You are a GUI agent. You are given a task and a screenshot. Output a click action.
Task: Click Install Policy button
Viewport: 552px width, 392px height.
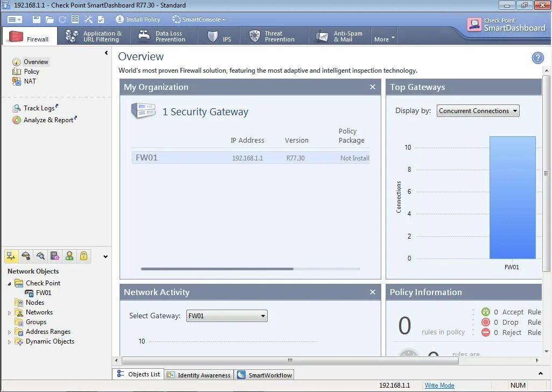(138, 19)
